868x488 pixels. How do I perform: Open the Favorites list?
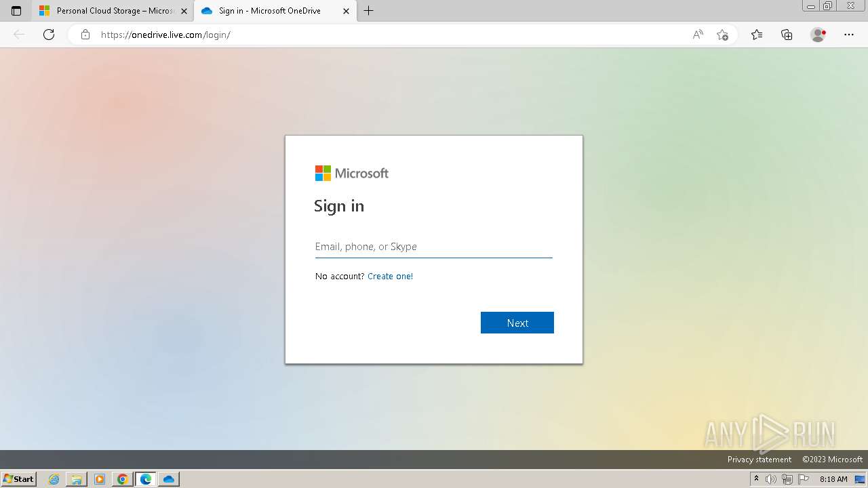(757, 35)
